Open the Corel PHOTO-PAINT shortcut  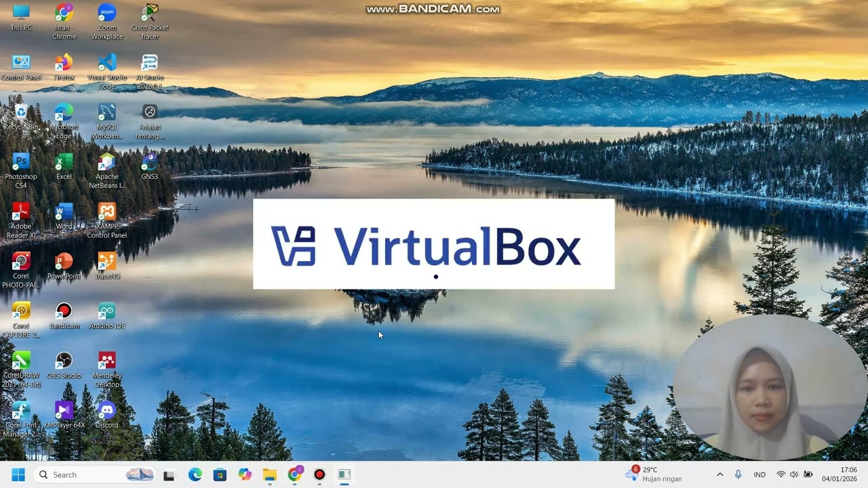pyautogui.click(x=21, y=270)
